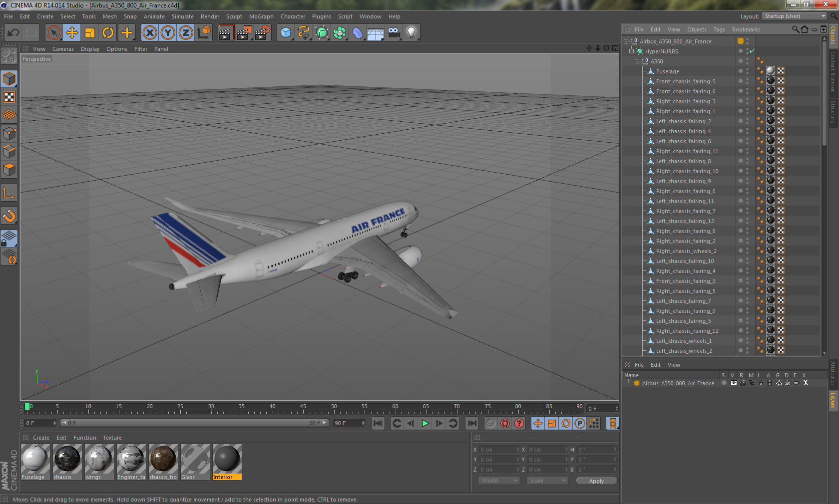Open the Simulate menu
The height and width of the screenshot is (504, 839).
[183, 16]
